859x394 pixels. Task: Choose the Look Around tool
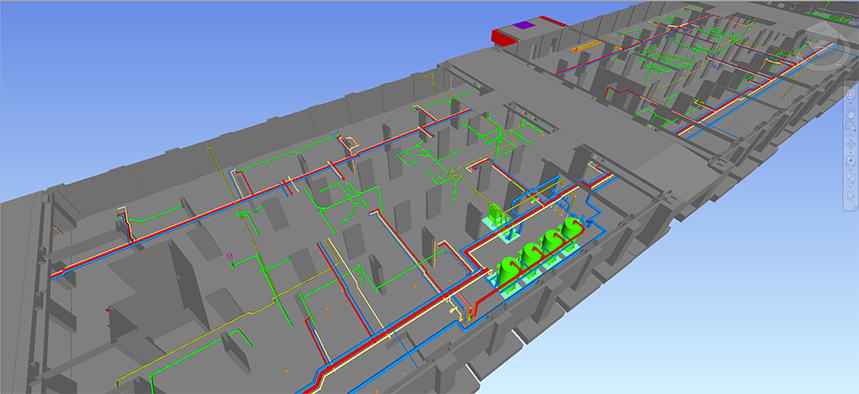pos(851,161)
